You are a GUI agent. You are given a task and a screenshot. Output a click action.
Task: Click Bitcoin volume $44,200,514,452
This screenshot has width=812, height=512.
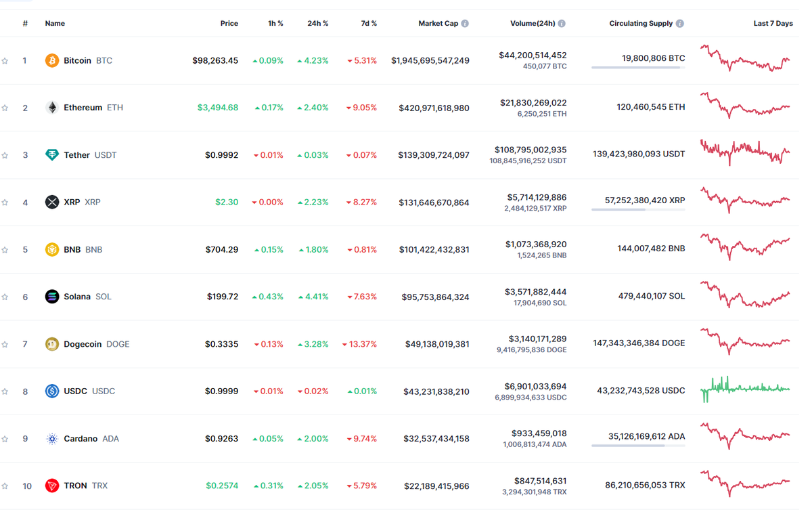click(533, 56)
